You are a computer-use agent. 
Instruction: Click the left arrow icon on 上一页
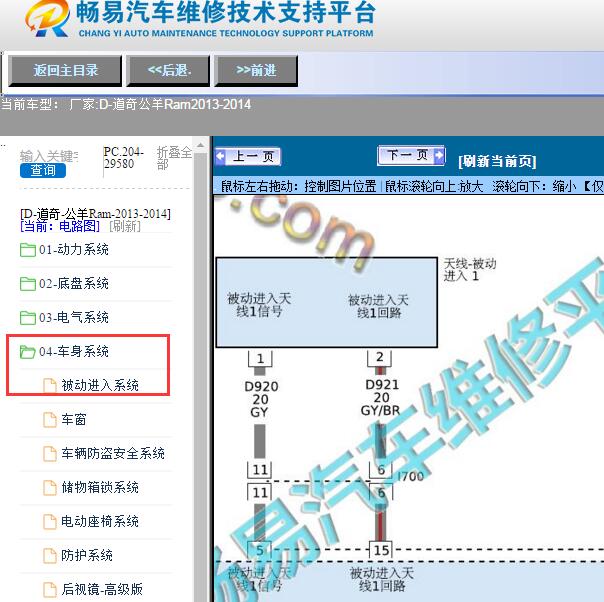click(220, 157)
